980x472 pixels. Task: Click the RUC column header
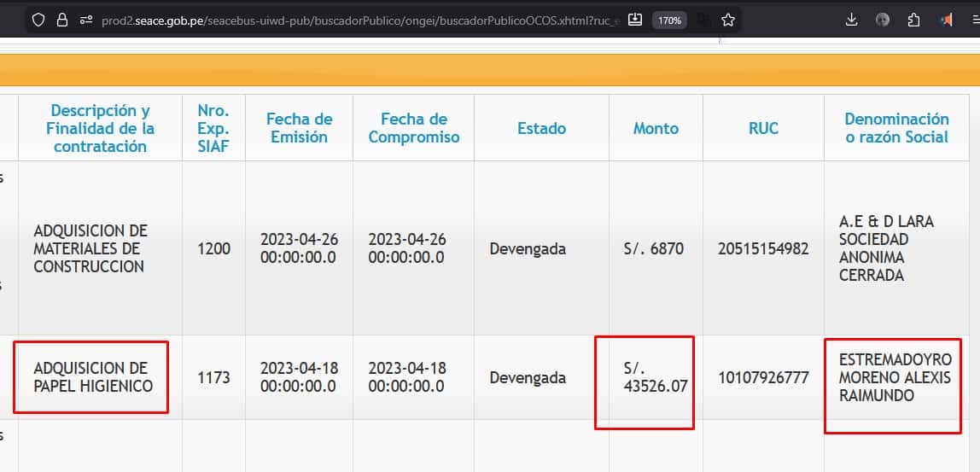tap(763, 128)
